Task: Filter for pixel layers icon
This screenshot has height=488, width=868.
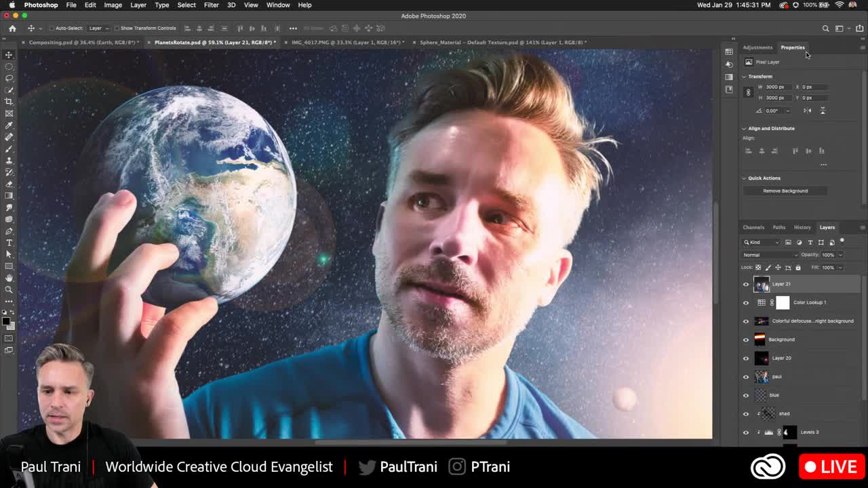Action: pos(788,242)
